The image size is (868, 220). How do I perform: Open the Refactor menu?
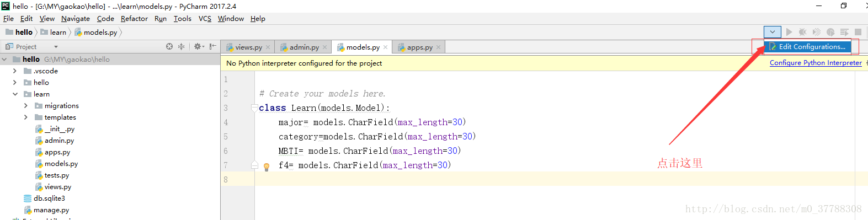(134, 18)
